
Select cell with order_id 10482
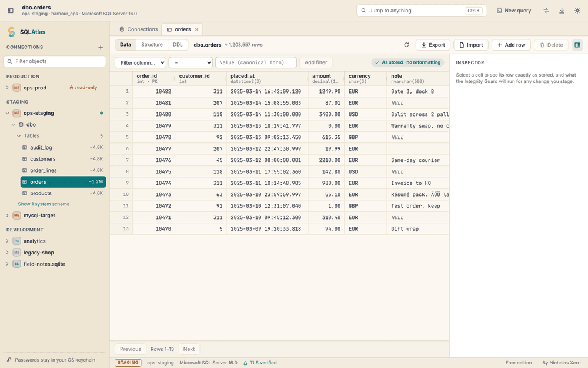coord(153,91)
